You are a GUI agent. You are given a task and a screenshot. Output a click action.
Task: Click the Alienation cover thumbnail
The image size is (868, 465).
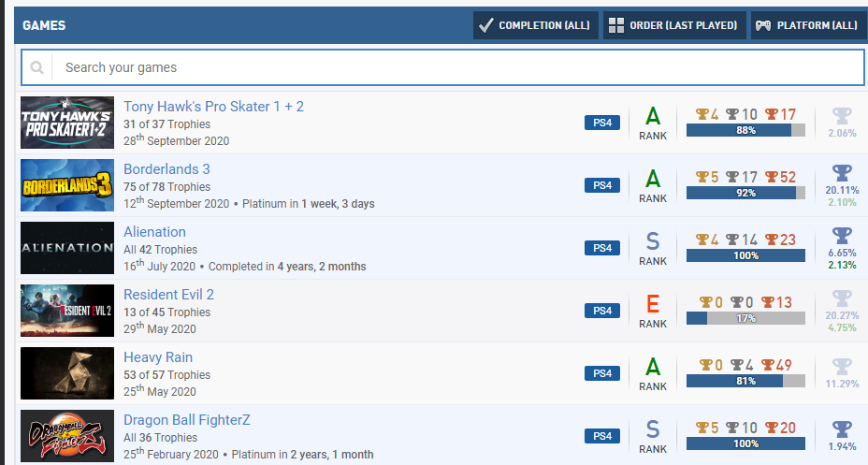click(x=67, y=247)
